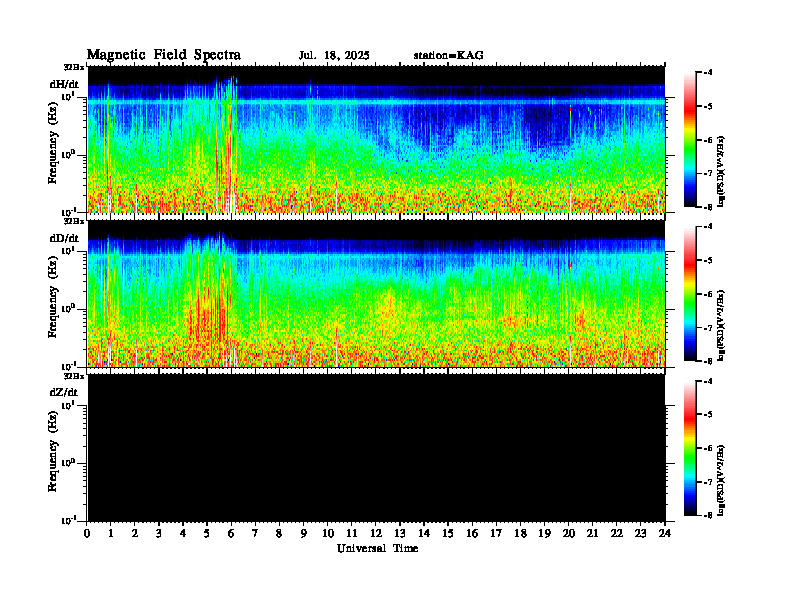792x612 pixels.
Task: Click hour tick label "8" on time axis
Action: click(279, 534)
